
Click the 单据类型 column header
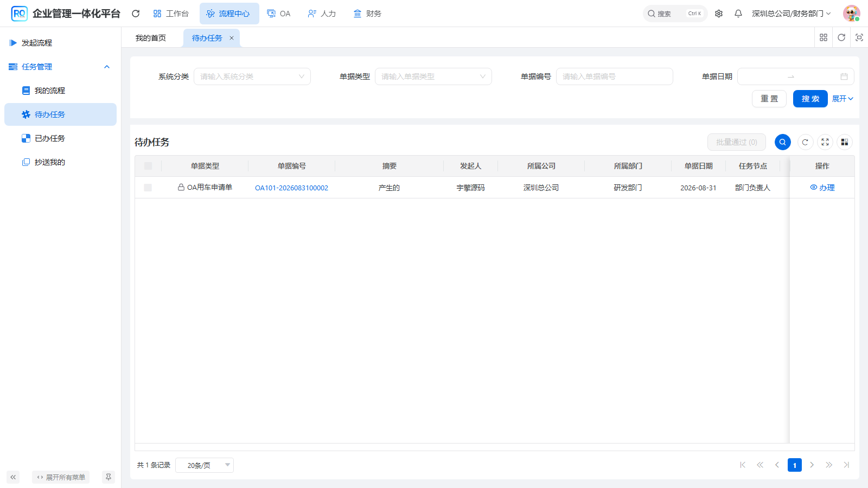pos(205,166)
